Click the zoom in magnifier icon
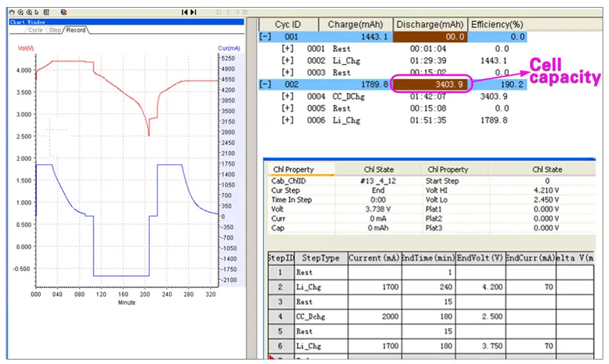 tap(21, 12)
